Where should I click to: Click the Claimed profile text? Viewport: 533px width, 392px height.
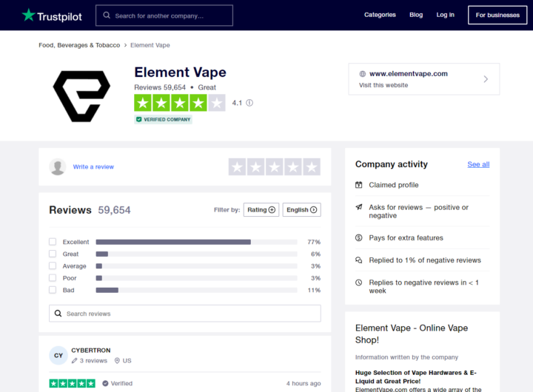394,185
